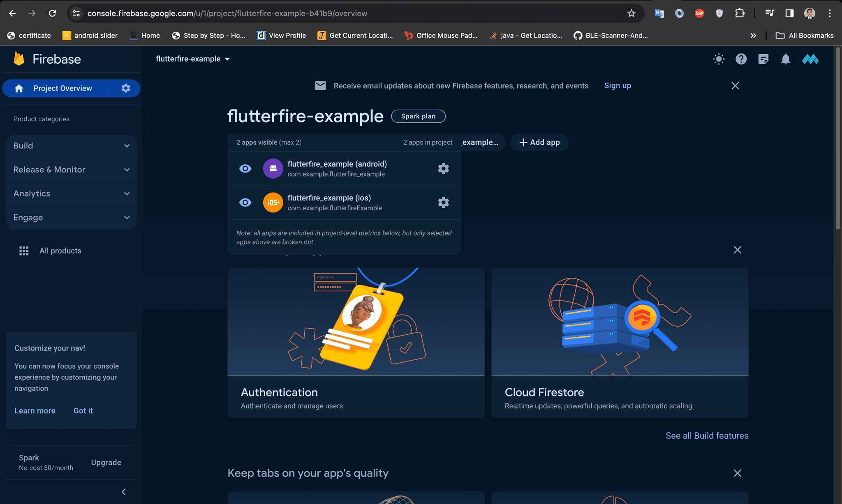This screenshot has height=504, width=842.
Task: Click the browser address bar URL
Action: (x=227, y=13)
